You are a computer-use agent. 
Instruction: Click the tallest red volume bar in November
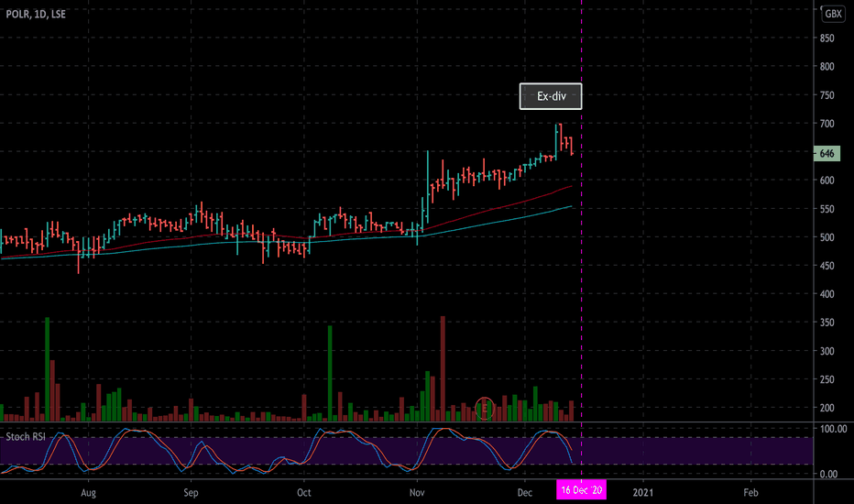click(x=443, y=368)
